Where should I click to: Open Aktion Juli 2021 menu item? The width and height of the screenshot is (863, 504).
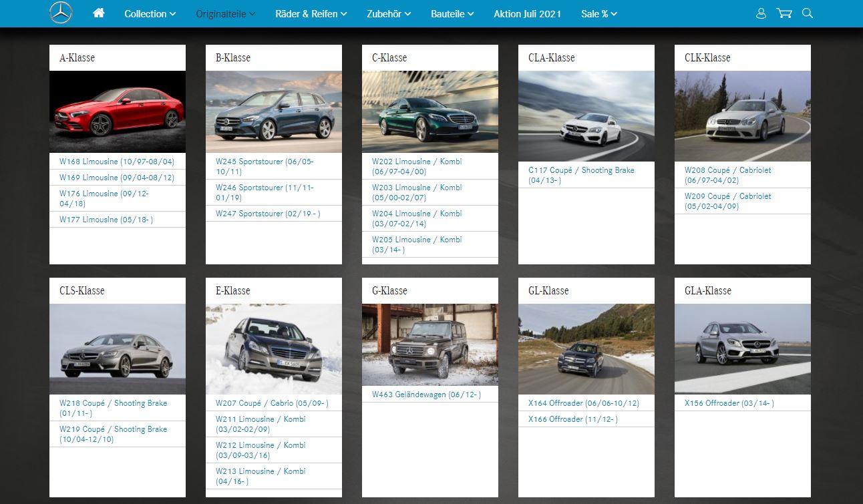coord(527,13)
